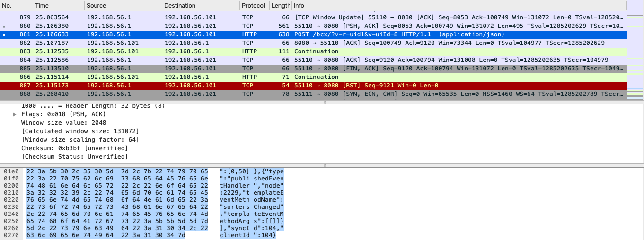Sort packets by the Destination column header
This screenshot has width=644, height=240.
pyautogui.click(x=201, y=6)
